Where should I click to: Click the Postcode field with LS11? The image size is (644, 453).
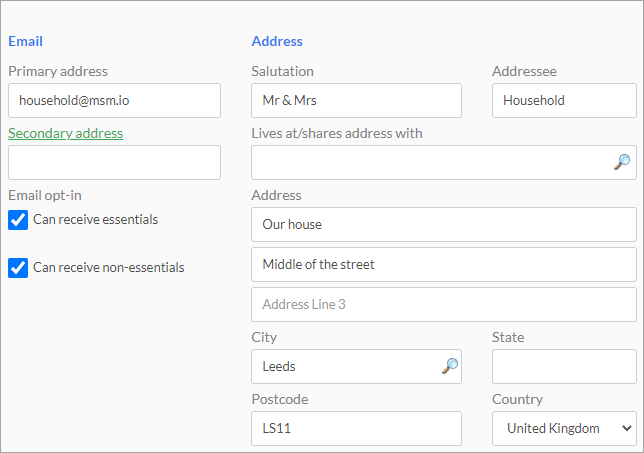tap(356, 428)
